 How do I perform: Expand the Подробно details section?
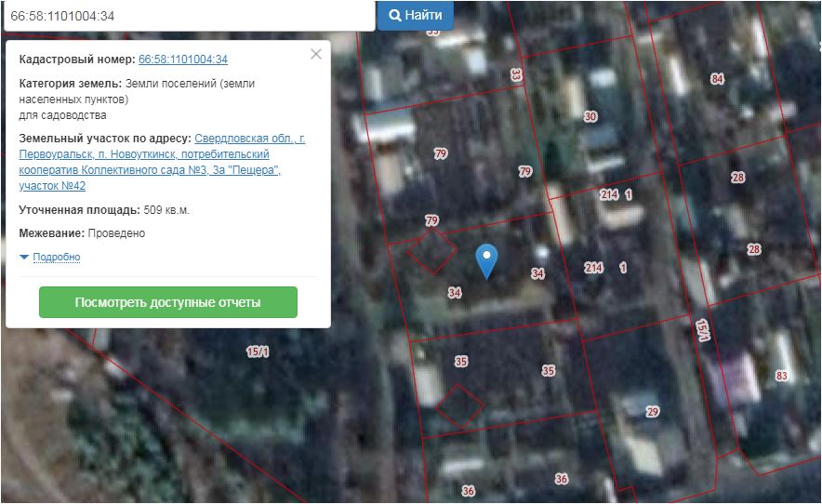click(56, 258)
